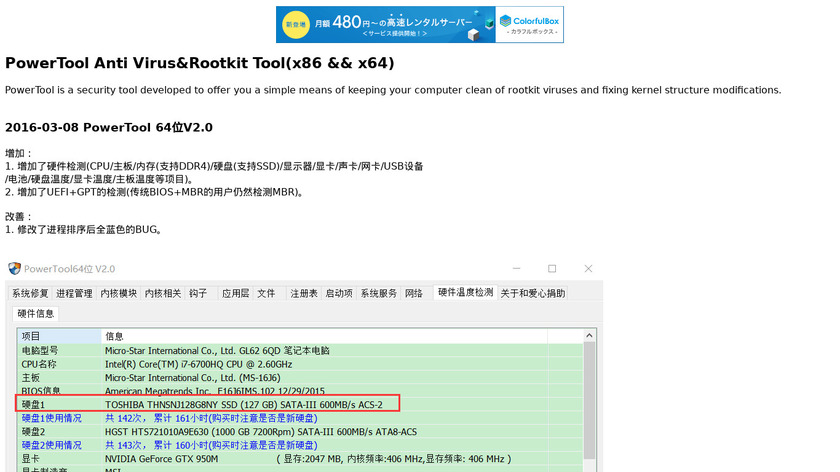Click the scroll up arrow of hardware list
This screenshot has height=472, width=840.
pyautogui.click(x=589, y=336)
